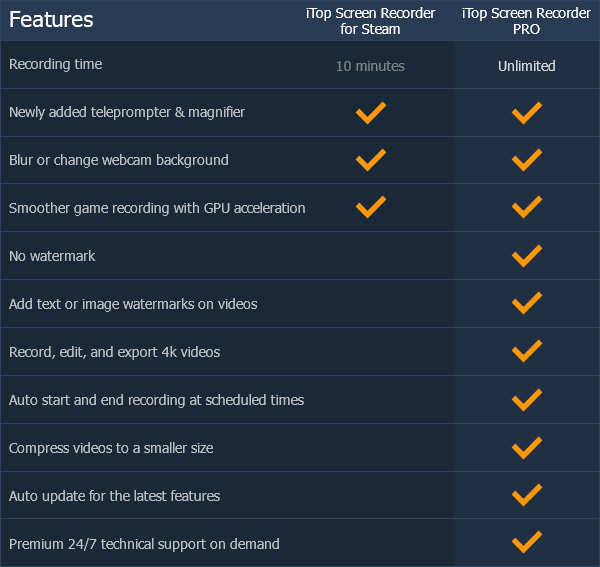Viewport: 600px width, 567px height.
Task: Click the PRO checkmark for GPU acceleration
Action: click(527, 207)
